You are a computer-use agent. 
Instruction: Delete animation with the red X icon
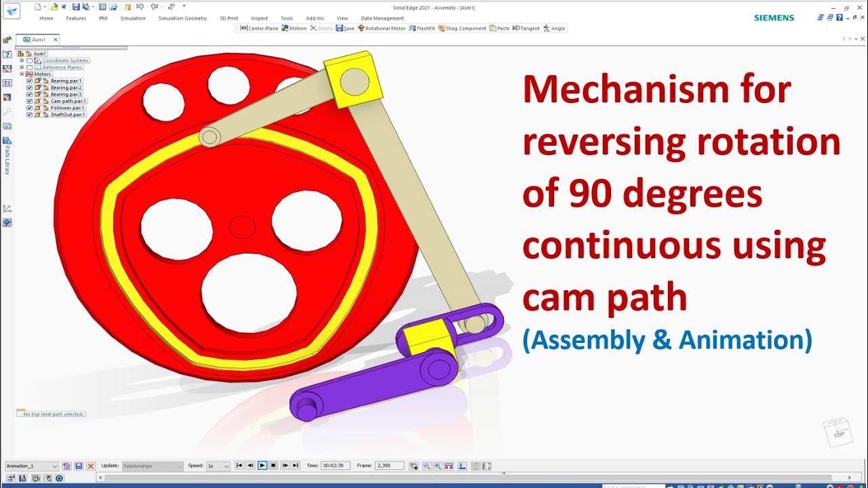coord(91,466)
